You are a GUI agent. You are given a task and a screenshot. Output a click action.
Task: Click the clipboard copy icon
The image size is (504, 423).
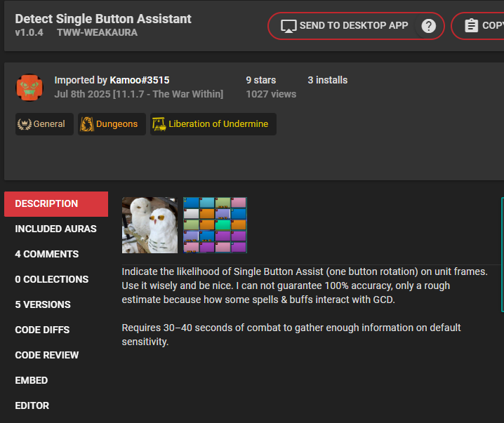pos(471,26)
